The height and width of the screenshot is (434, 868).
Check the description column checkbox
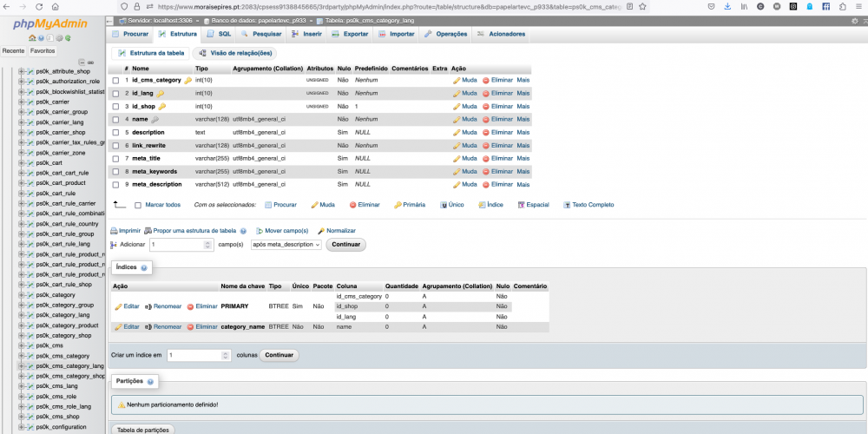(x=115, y=132)
